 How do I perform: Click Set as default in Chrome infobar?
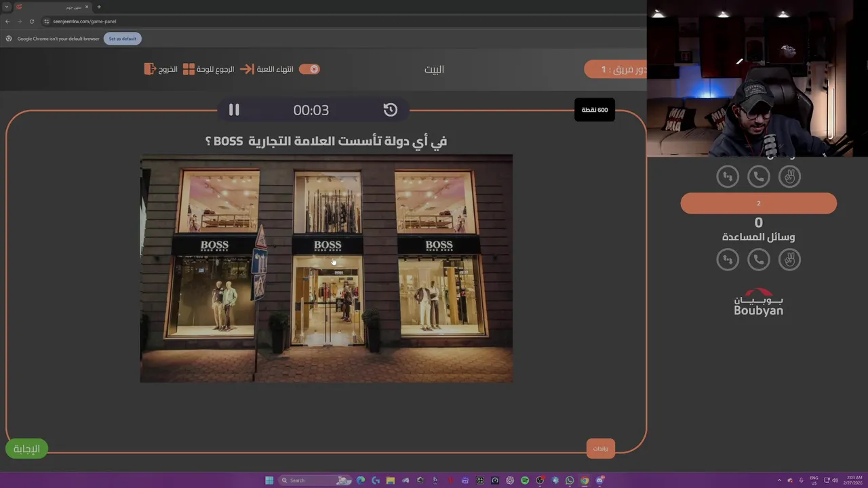pyautogui.click(x=123, y=39)
